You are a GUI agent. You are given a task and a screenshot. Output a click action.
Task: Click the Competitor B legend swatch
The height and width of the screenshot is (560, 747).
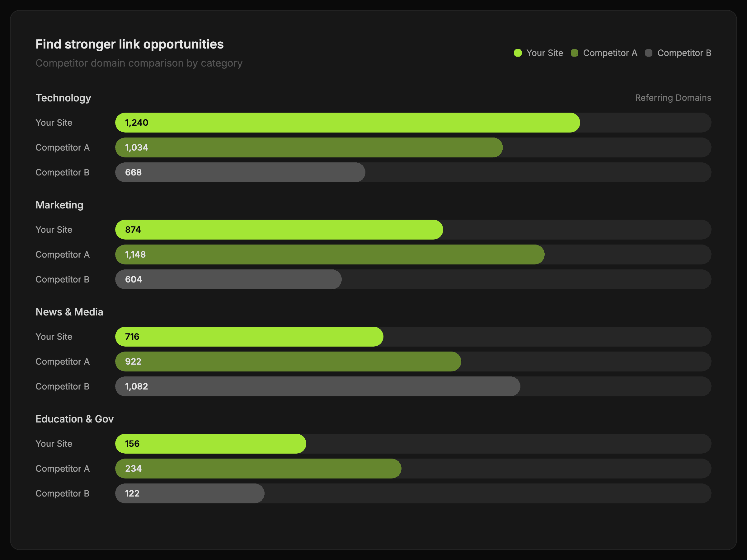click(x=648, y=53)
